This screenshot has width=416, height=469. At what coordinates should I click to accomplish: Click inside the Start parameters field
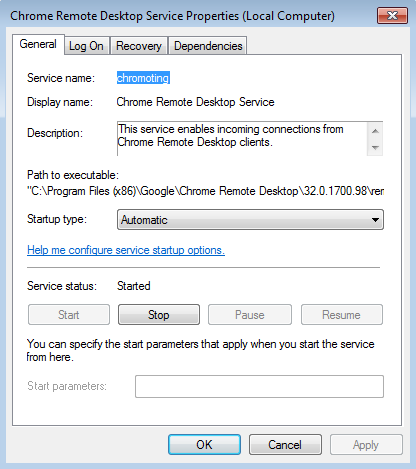coord(259,386)
